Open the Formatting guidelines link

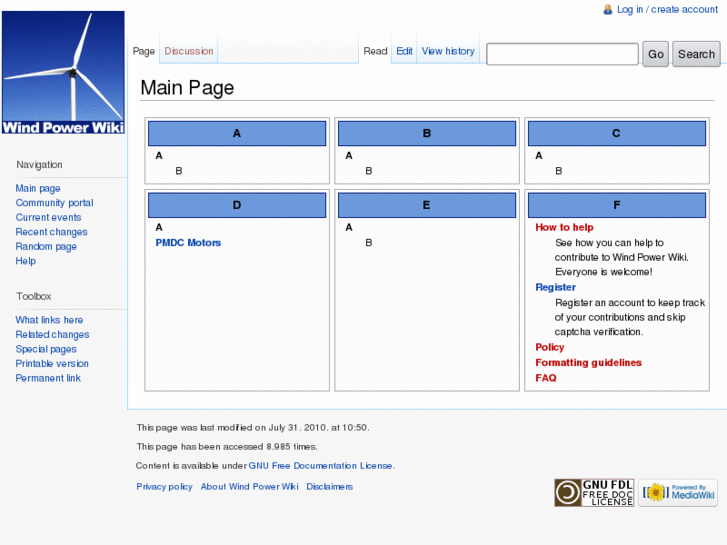pyautogui.click(x=588, y=362)
